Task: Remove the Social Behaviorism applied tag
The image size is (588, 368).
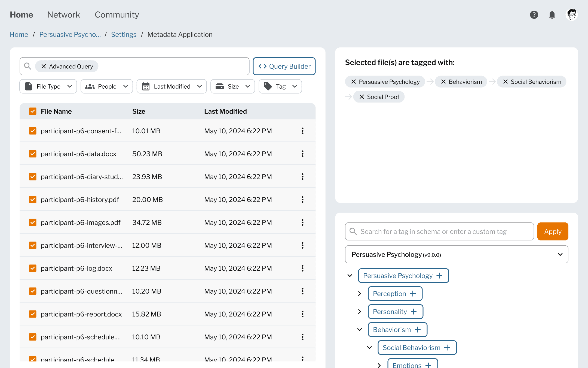Action: [505, 82]
